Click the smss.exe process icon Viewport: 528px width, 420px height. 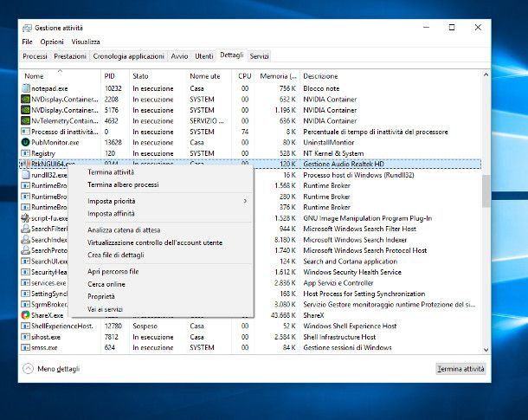tap(26, 347)
